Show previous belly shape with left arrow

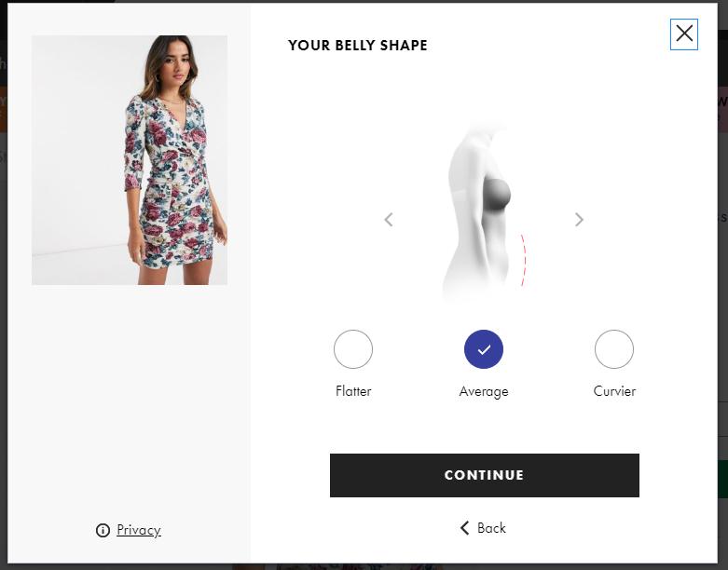point(389,220)
